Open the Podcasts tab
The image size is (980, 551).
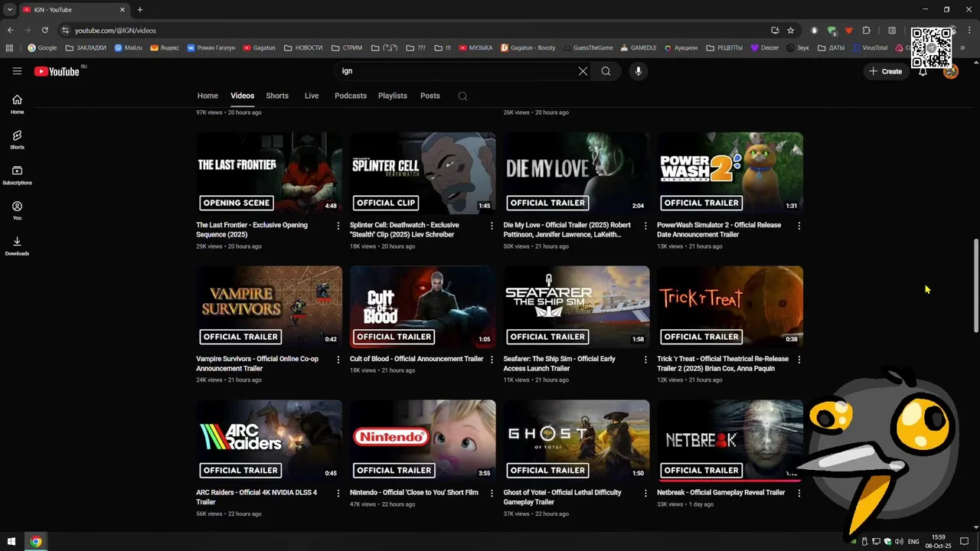[x=351, y=96]
